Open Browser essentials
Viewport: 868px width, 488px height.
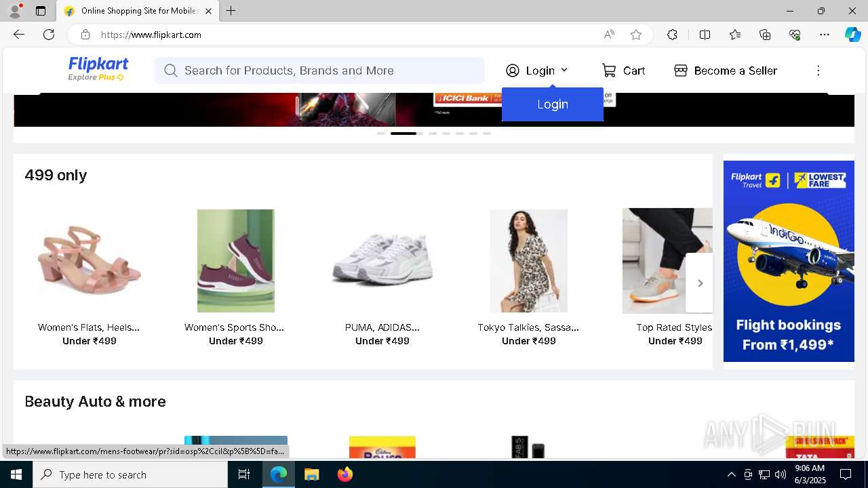(795, 35)
